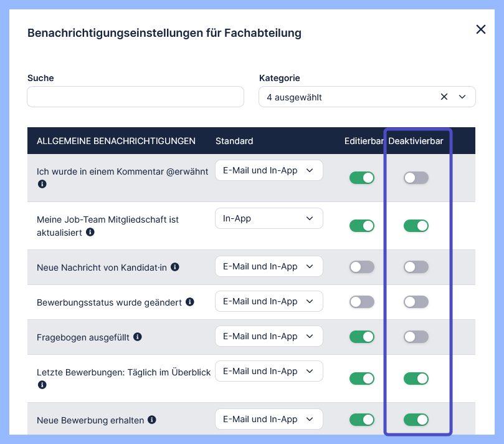Click inside the Suche search field
Image resolution: width=504 pixels, height=444 pixels.
click(135, 97)
